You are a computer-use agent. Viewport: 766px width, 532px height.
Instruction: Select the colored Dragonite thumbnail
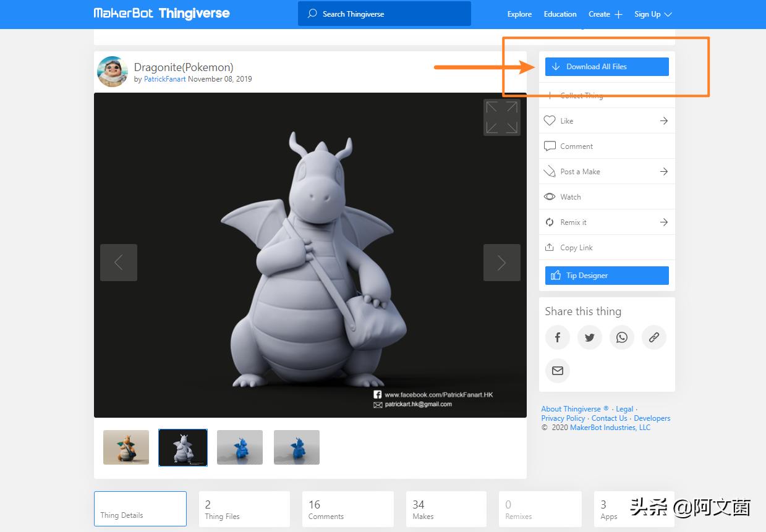tap(126, 447)
